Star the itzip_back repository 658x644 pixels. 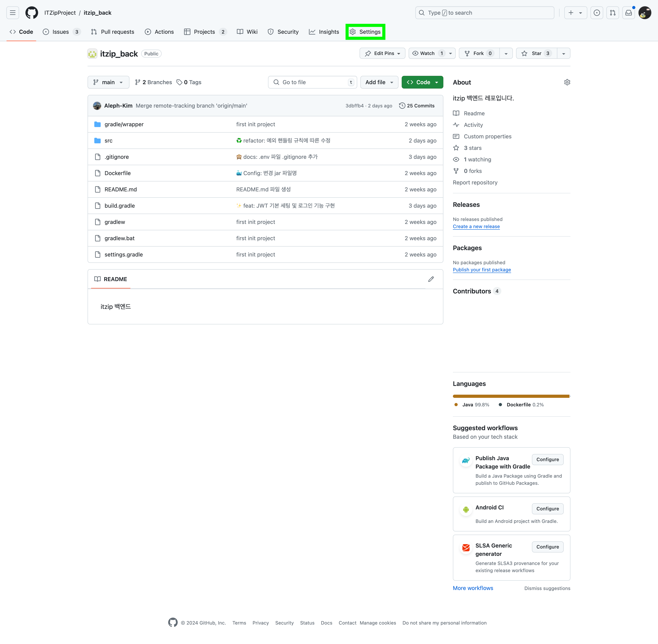point(536,53)
